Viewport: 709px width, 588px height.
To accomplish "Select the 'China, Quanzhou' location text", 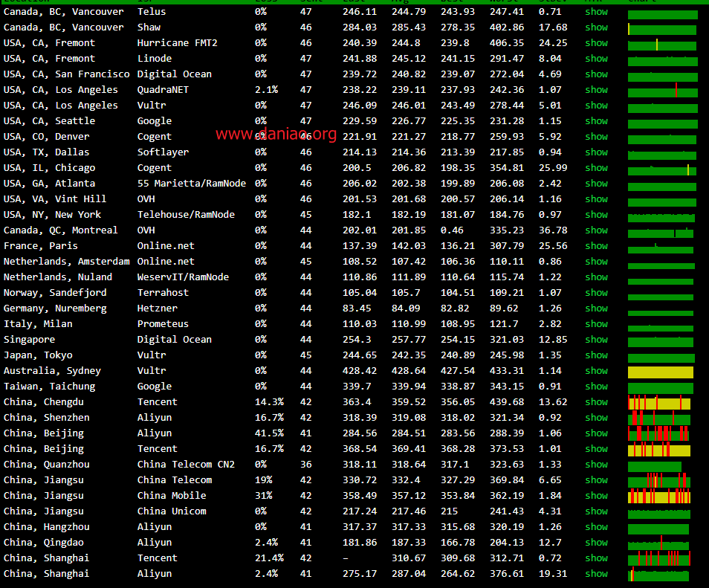I will click(47, 464).
